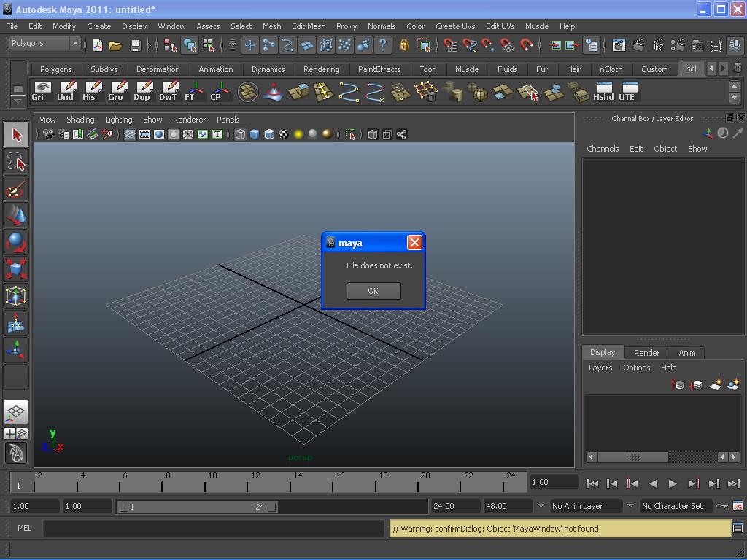Toggle the lock selection padlock
747x560 pixels.
404,45
